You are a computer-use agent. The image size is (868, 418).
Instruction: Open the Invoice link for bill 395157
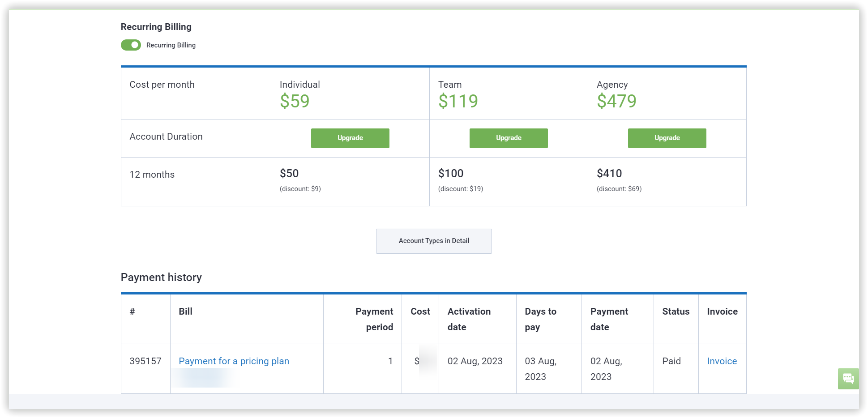point(722,361)
